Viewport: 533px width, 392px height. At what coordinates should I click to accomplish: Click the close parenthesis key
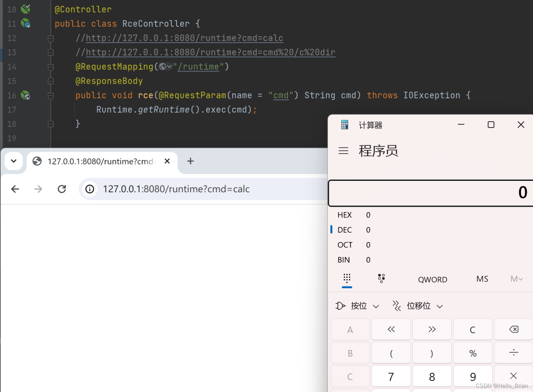432,353
